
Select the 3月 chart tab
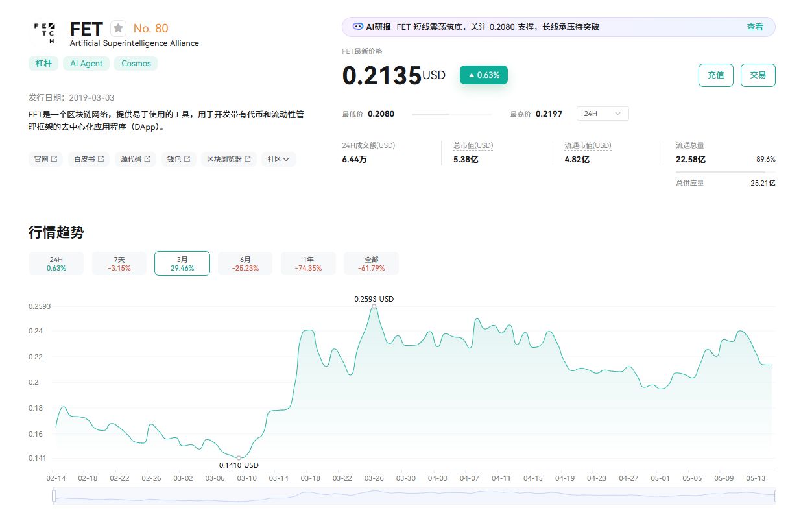pos(182,263)
